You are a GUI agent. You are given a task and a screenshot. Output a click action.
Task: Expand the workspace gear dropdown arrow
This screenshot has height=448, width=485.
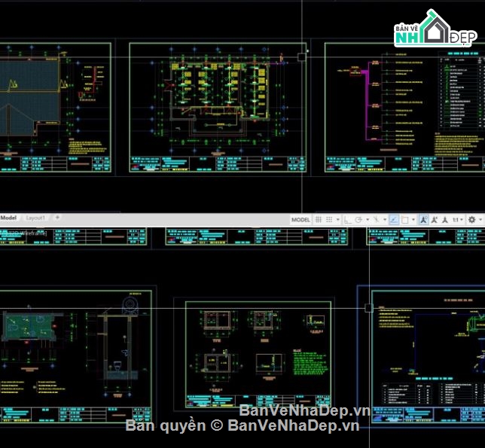click(x=480, y=220)
